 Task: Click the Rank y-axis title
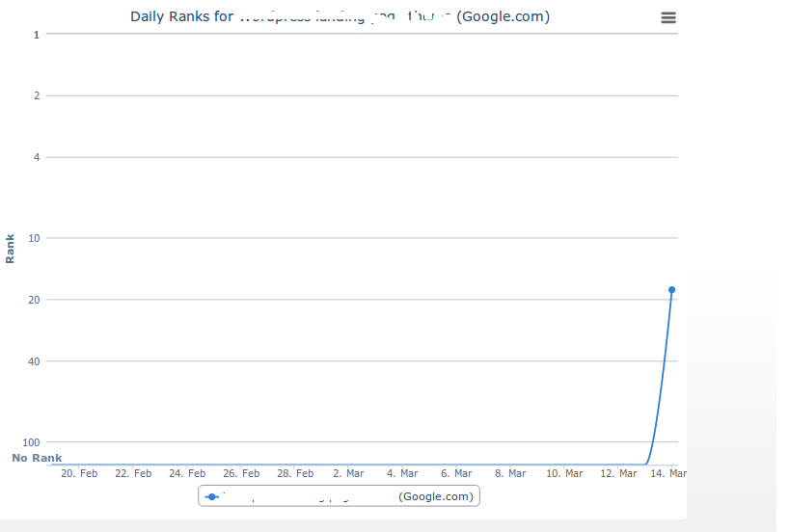point(10,249)
